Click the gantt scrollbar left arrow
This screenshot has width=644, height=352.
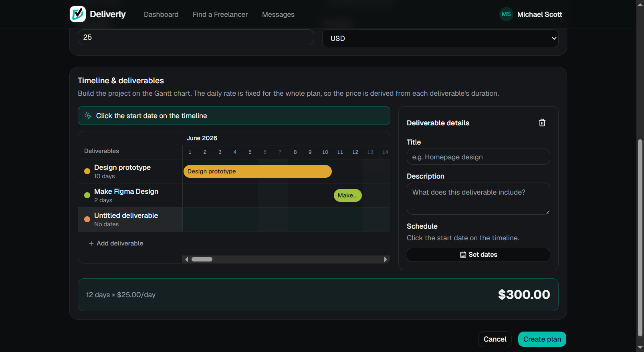[186, 259]
